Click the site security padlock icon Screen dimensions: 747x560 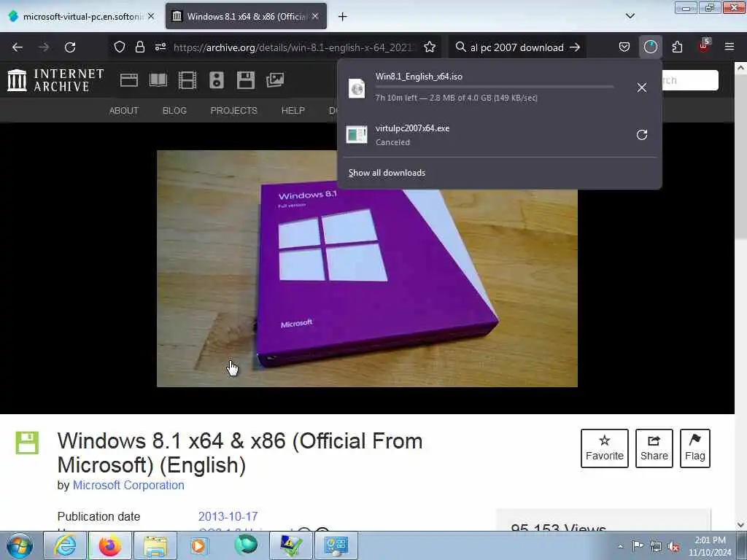point(139,47)
